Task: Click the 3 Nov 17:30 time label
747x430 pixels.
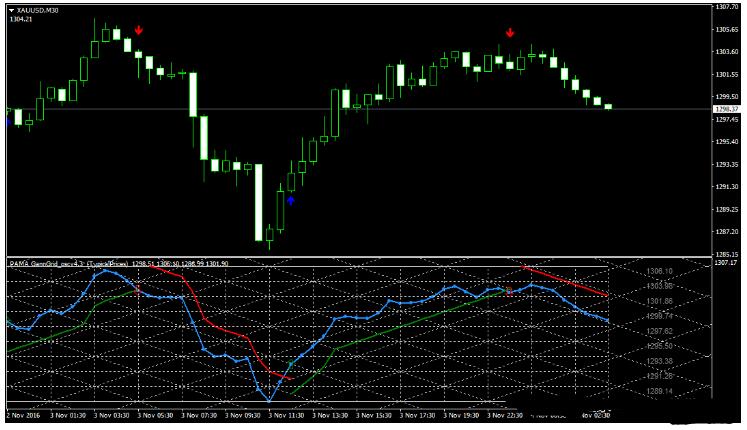Action: point(417,415)
